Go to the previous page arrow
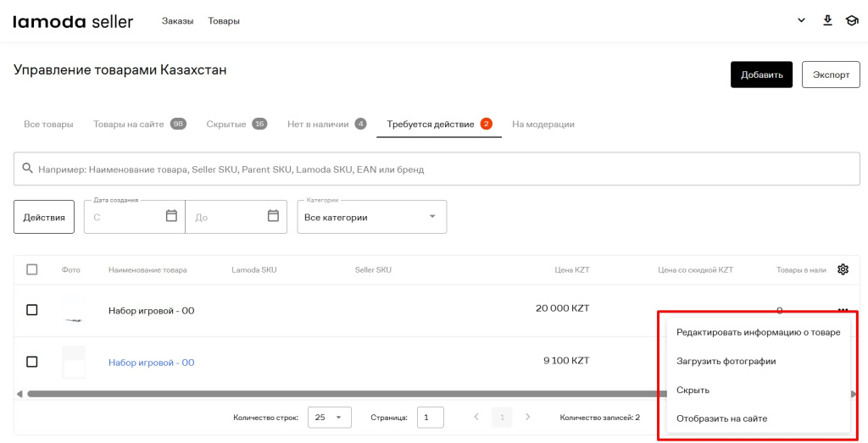 (476, 417)
